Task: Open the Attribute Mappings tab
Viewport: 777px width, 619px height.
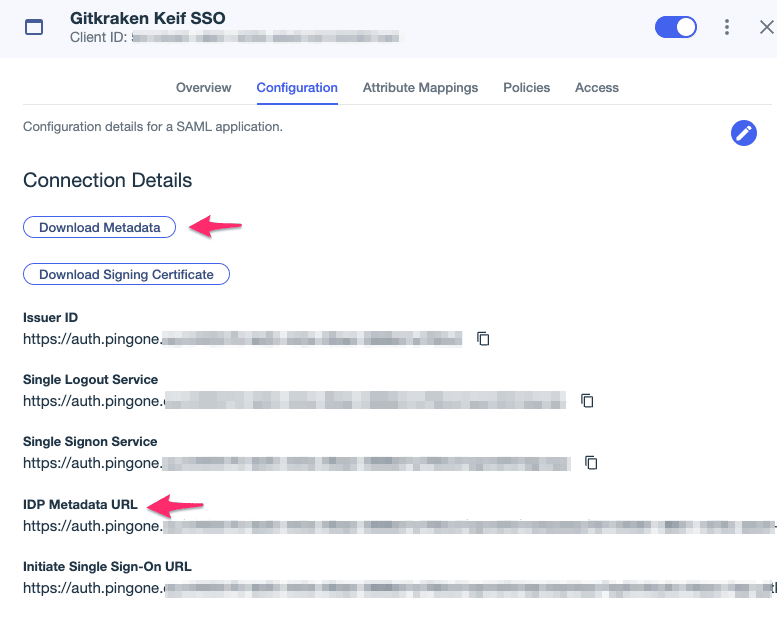Action: tap(420, 88)
